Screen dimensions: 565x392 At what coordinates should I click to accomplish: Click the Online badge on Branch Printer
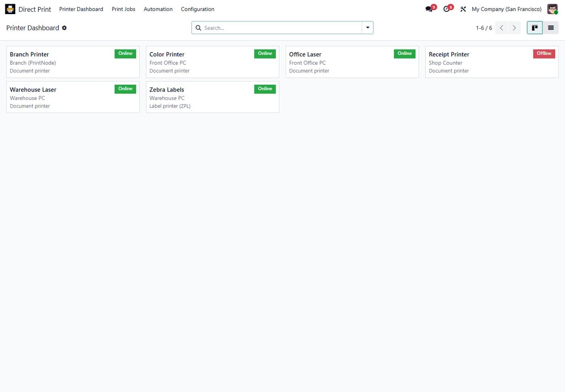click(126, 54)
